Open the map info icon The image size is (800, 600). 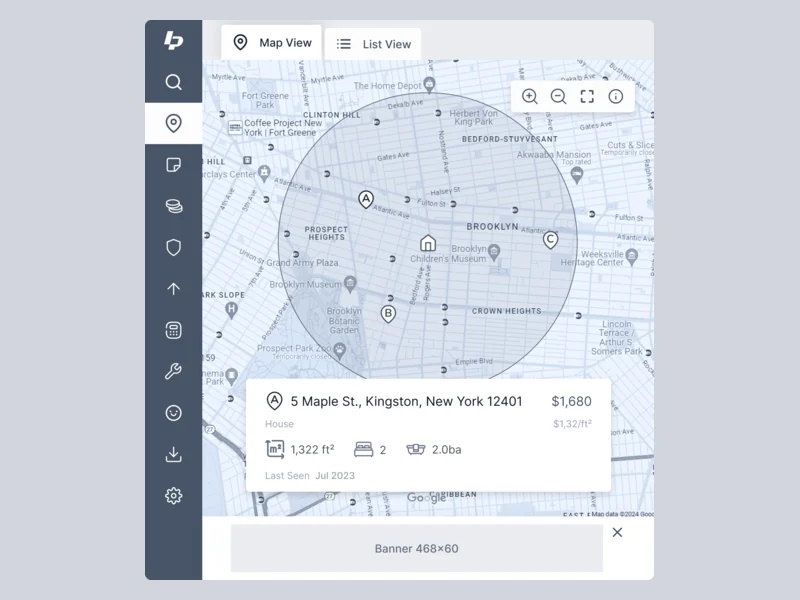click(616, 96)
